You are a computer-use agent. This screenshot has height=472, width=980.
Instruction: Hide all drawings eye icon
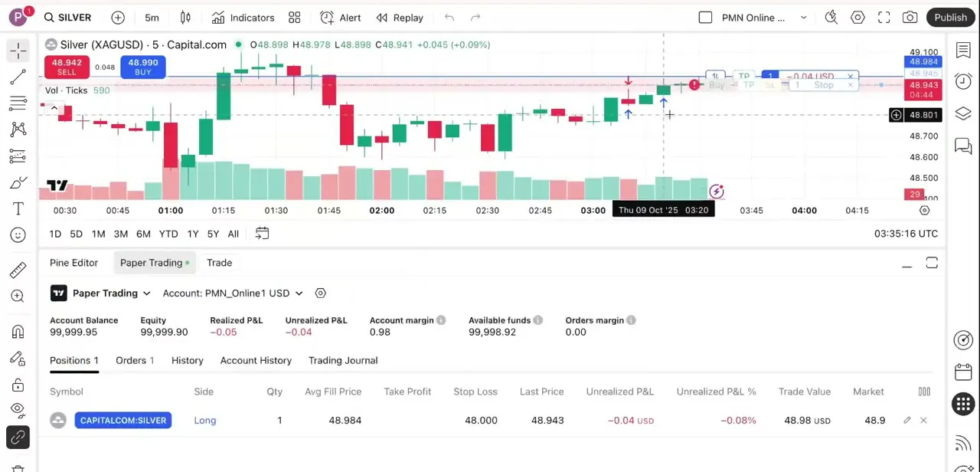tap(18, 410)
